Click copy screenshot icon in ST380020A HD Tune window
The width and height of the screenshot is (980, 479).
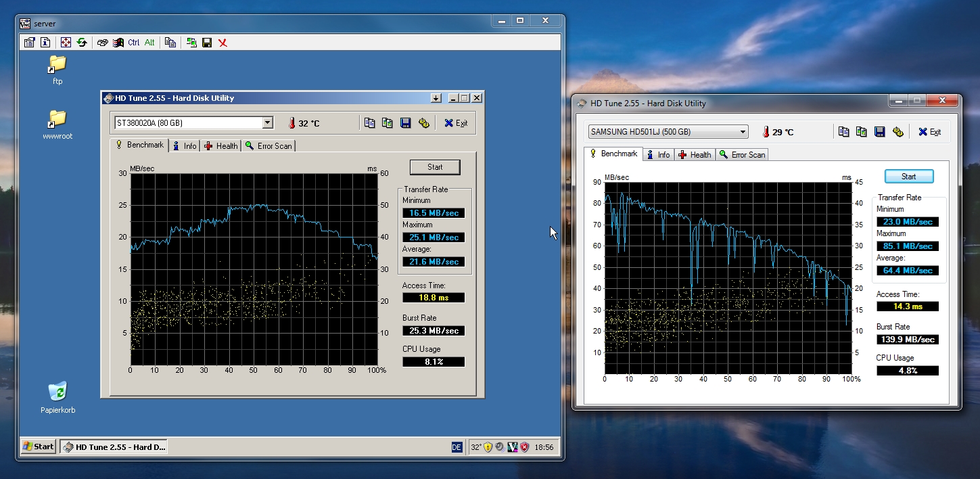[x=387, y=122]
